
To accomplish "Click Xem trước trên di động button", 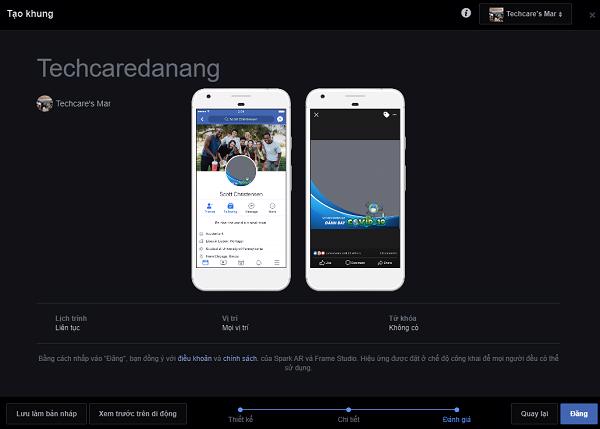I will pyautogui.click(x=138, y=412).
